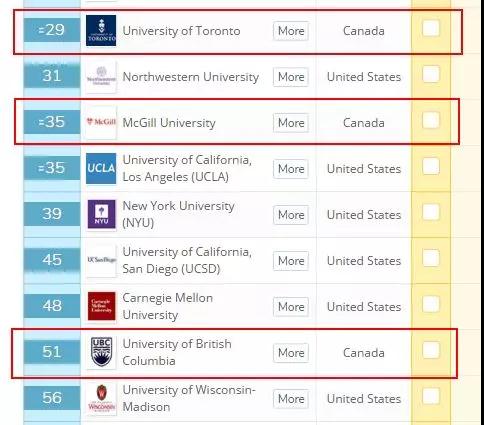Click the Carnegie Mellon University logo

coord(101,306)
